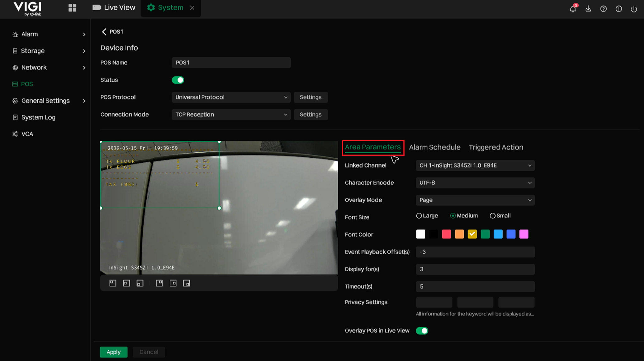Viewport: 644px width, 361px height.
Task: Open Connection Mode Settings button
Action: (x=310, y=115)
